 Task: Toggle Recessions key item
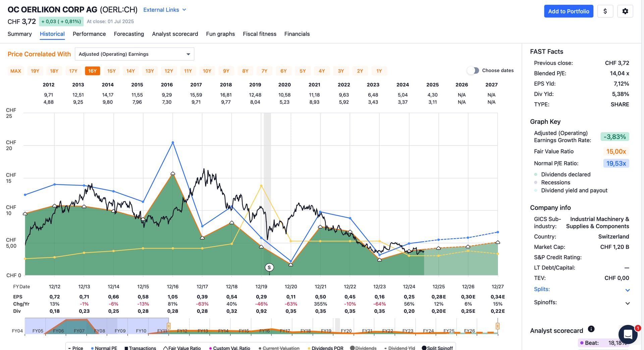pyautogui.click(x=552, y=182)
